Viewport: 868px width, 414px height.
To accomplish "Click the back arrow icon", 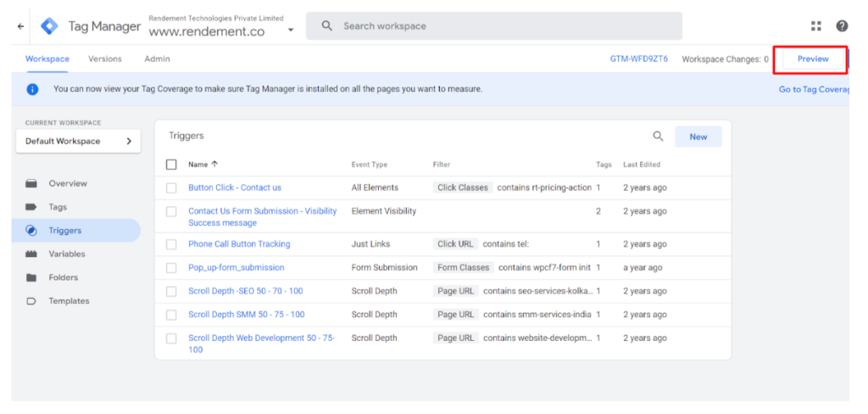I will click(x=20, y=26).
